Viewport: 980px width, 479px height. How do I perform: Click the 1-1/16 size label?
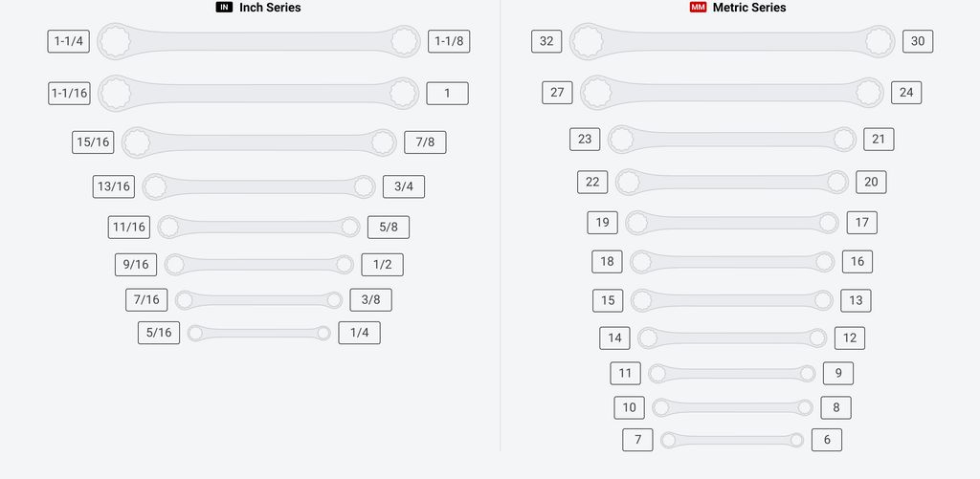pyautogui.click(x=70, y=93)
